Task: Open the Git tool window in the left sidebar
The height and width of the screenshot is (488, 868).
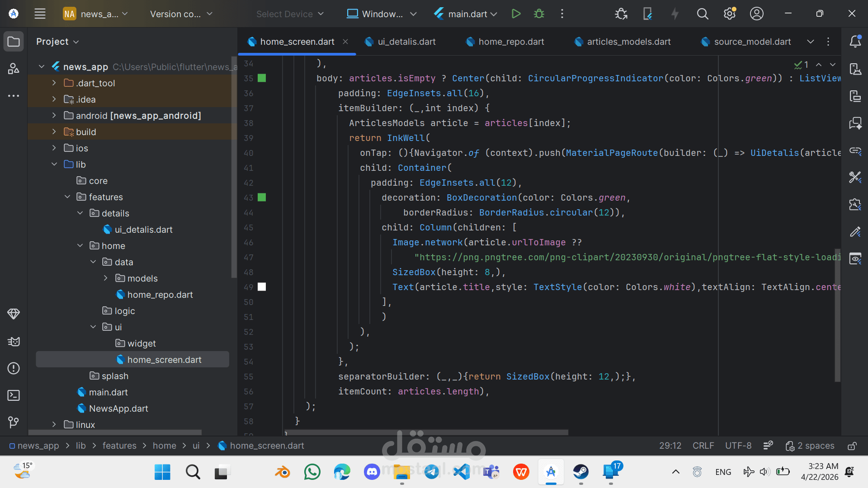Action: click(14, 422)
